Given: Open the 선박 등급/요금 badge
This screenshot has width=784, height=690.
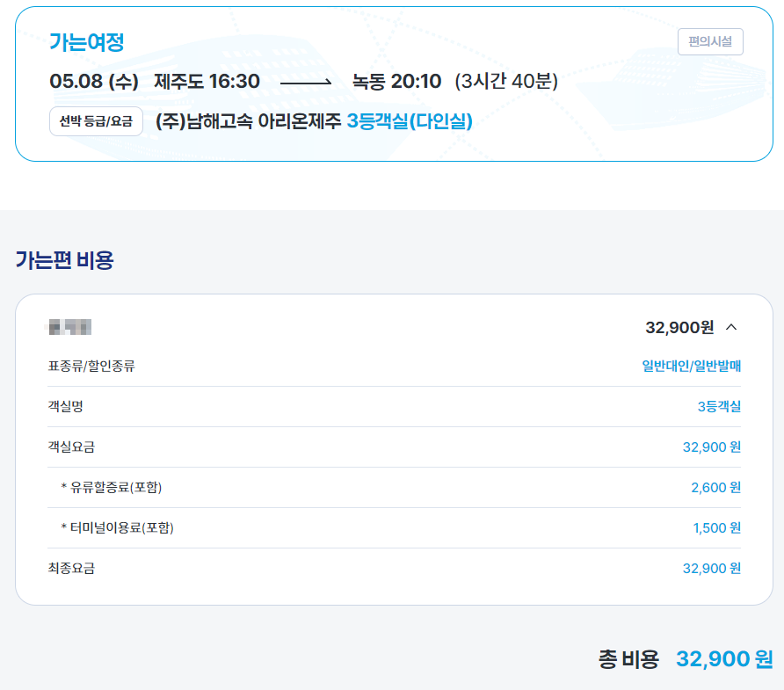Looking at the screenshot, I should 95,121.
